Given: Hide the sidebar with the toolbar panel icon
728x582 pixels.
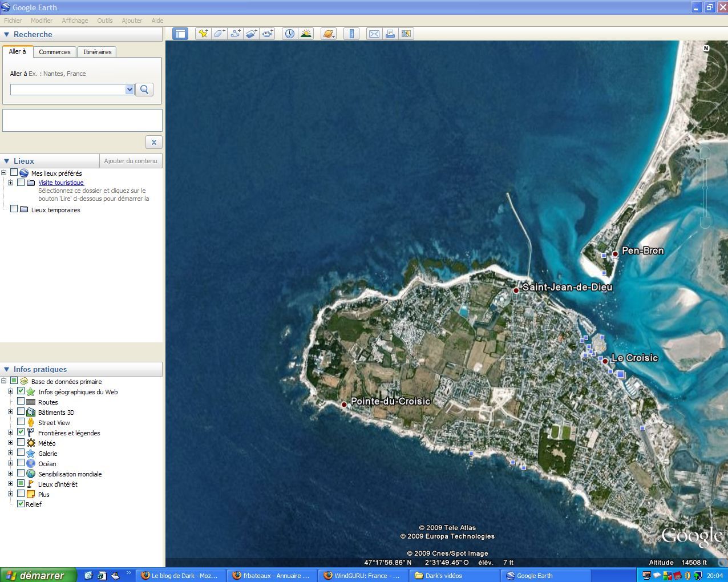Looking at the screenshot, I should (x=180, y=34).
